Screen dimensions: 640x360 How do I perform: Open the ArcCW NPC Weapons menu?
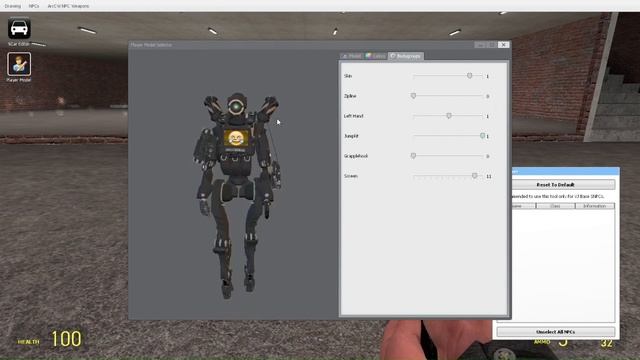click(68, 6)
